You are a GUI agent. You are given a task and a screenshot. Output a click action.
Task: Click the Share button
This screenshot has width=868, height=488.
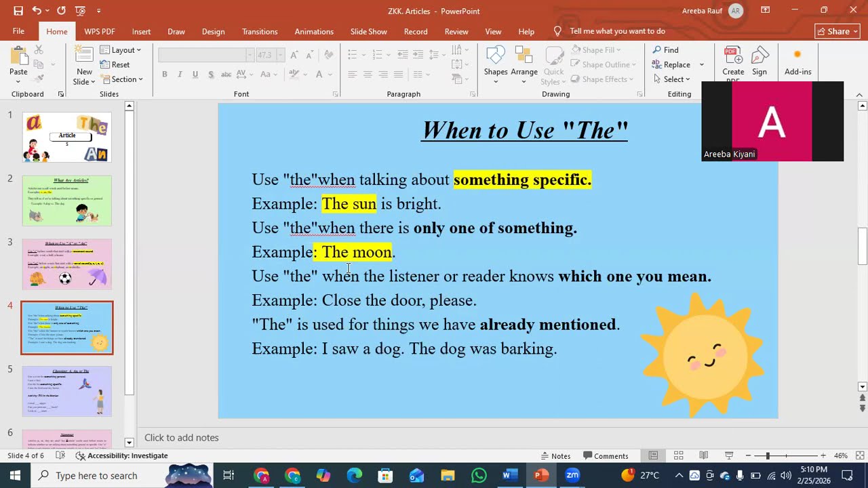click(838, 31)
